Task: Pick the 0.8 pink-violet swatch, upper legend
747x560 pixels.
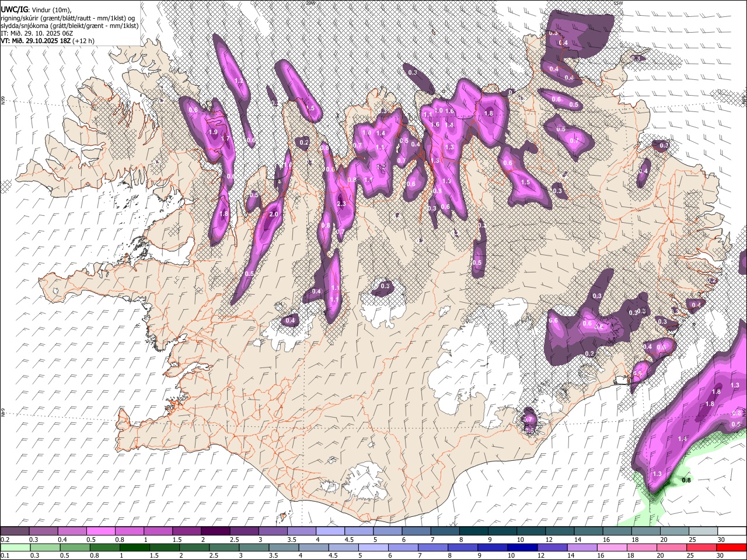Action: 129,531
